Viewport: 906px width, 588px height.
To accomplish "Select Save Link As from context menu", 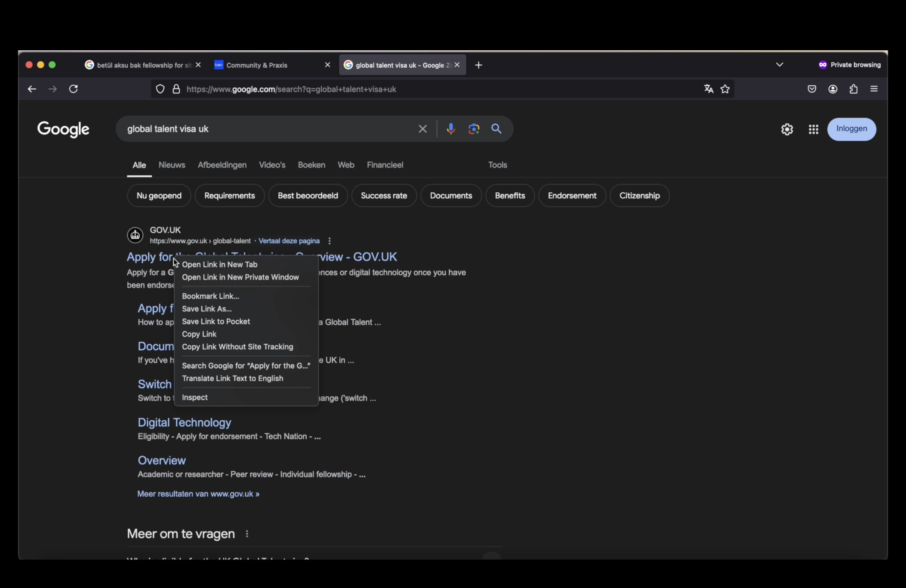I will pos(246,309).
